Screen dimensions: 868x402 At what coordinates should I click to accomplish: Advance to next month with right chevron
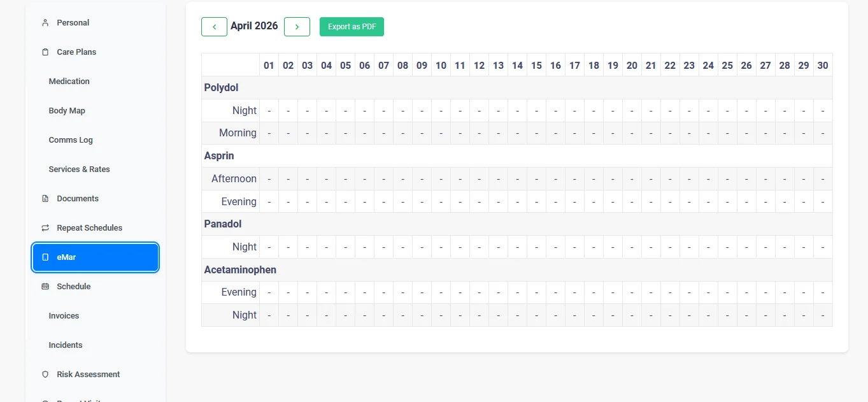click(x=297, y=27)
